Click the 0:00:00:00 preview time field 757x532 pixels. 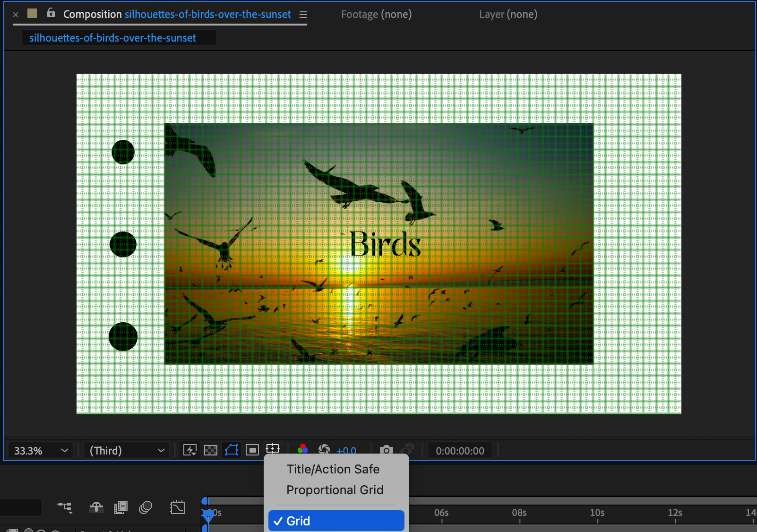coord(460,451)
